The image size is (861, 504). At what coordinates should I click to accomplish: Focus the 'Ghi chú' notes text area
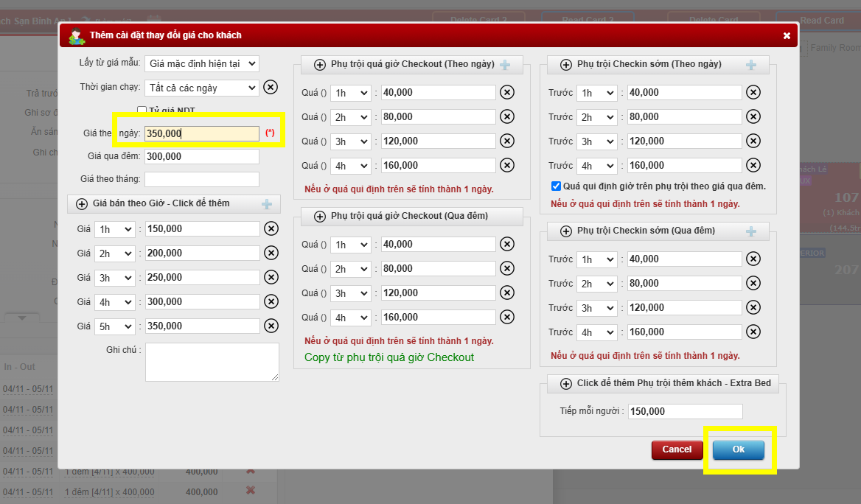click(212, 362)
